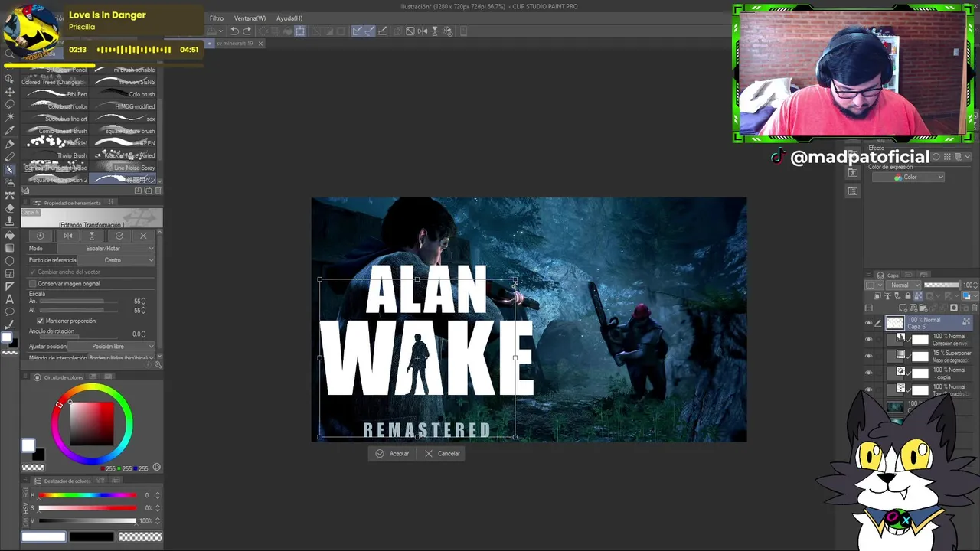The height and width of the screenshot is (551, 980).
Task: Open the Filtro menu
Action: click(x=217, y=18)
